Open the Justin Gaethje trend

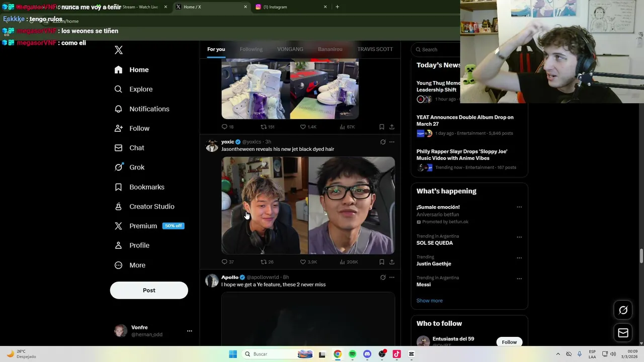(434, 264)
